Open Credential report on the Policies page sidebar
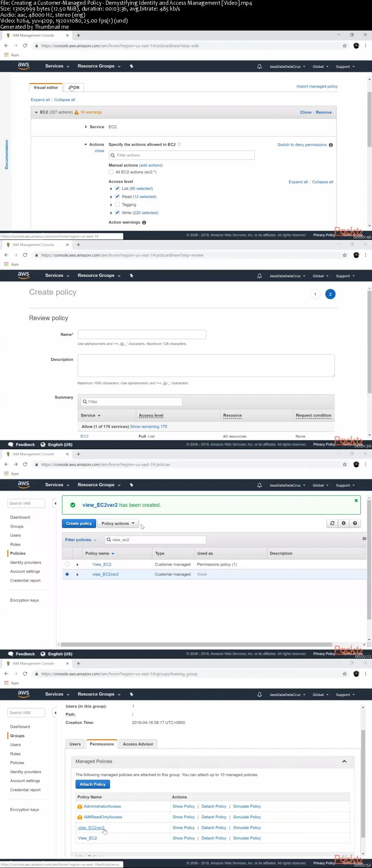The width and height of the screenshot is (372, 868). (x=25, y=580)
